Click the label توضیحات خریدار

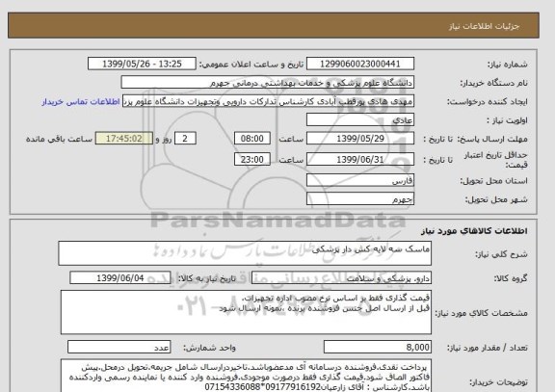(498, 382)
